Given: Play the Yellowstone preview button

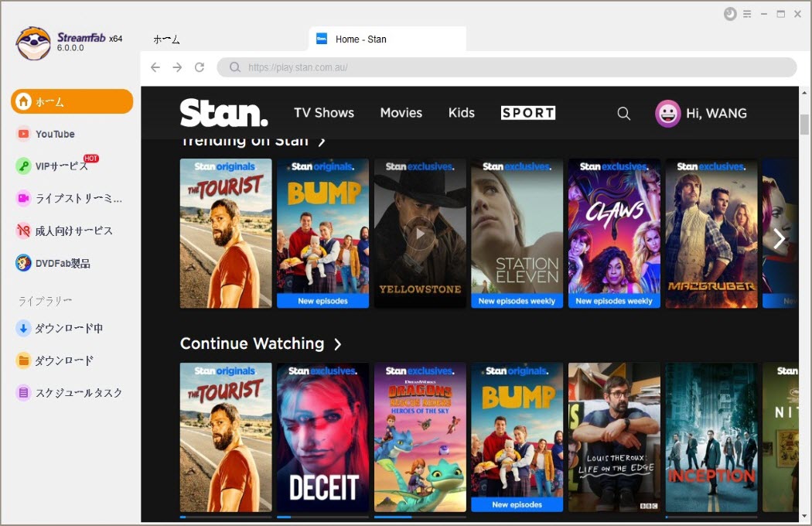Looking at the screenshot, I should click(x=420, y=234).
